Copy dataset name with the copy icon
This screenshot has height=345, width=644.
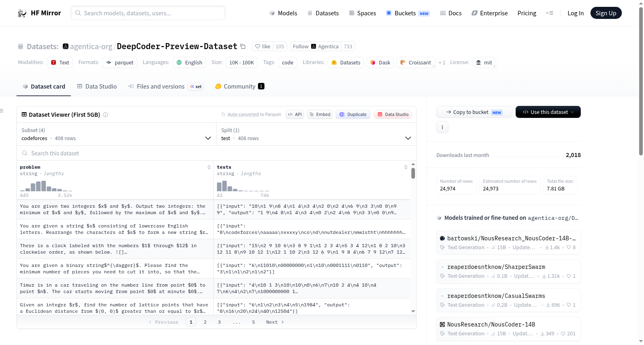pyautogui.click(x=243, y=46)
